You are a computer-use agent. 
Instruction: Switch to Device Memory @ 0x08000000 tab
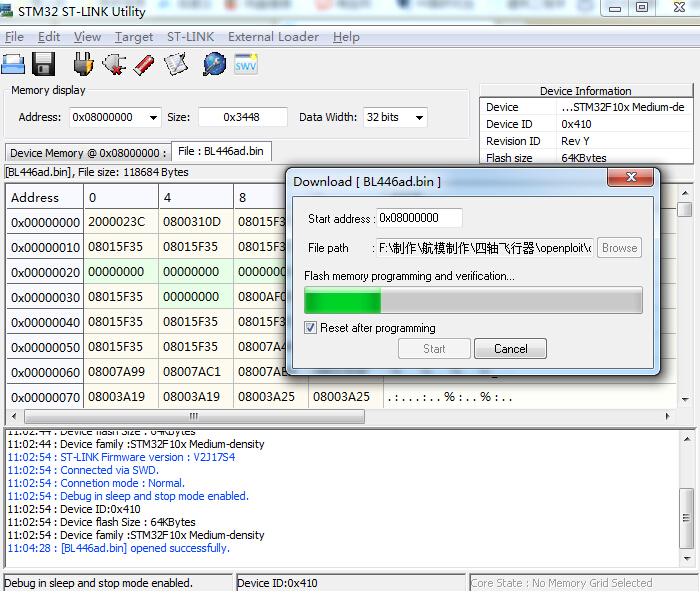tap(88, 153)
